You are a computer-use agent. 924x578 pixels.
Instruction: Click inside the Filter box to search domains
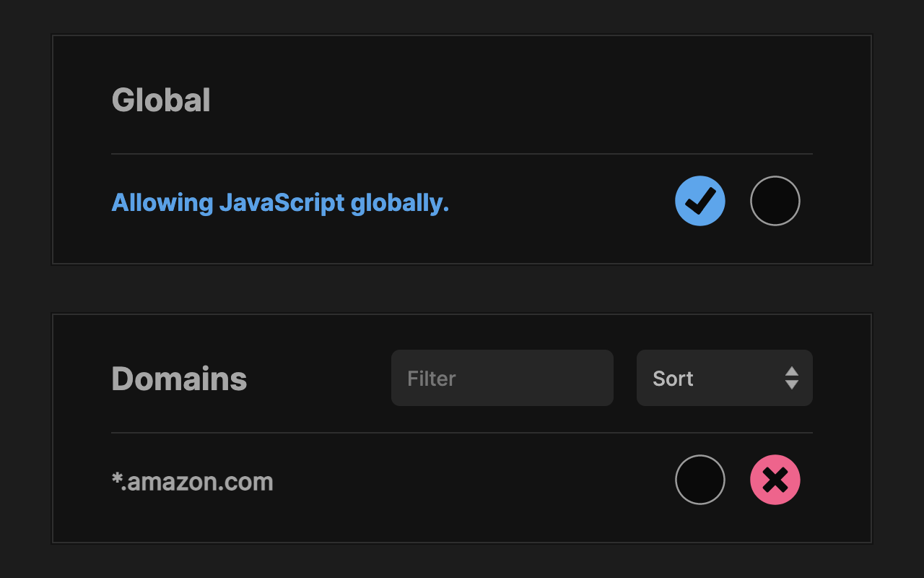click(502, 377)
